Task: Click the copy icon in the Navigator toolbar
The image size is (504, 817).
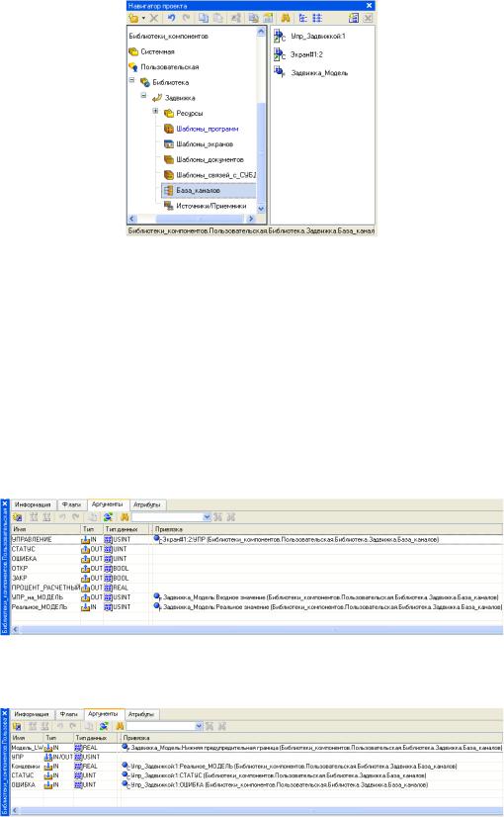Action: (204, 18)
